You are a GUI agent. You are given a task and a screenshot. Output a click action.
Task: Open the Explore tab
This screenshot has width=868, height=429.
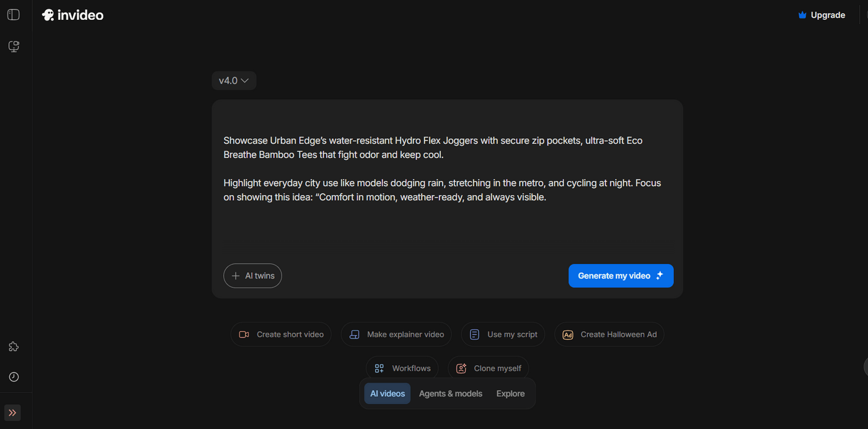tap(510, 394)
